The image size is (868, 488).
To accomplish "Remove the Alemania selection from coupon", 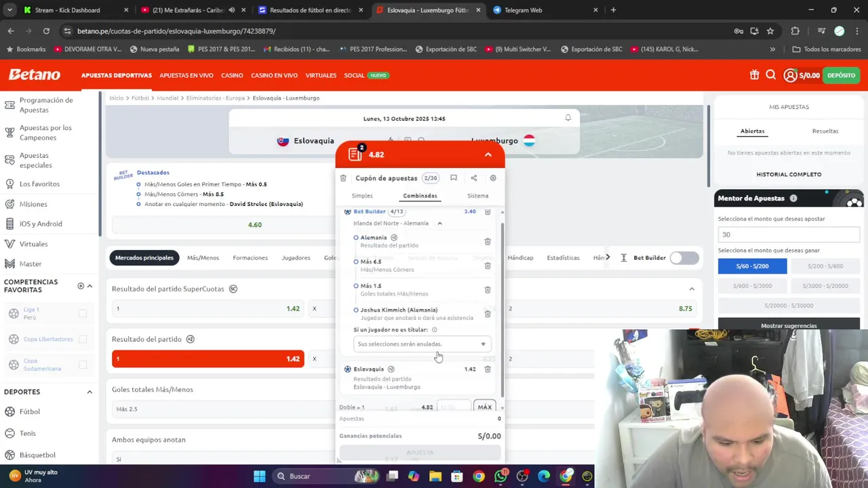I will click(x=488, y=241).
